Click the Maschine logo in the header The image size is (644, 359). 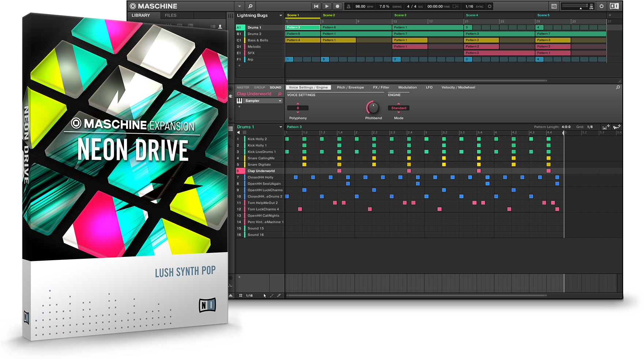tap(154, 6)
